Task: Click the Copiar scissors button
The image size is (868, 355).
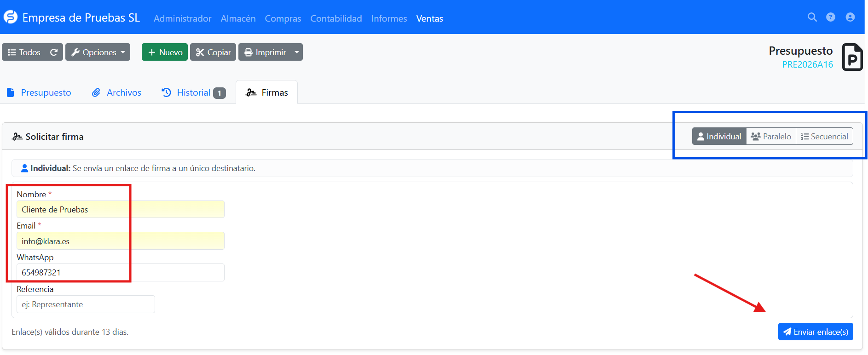Action: pyautogui.click(x=213, y=52)
